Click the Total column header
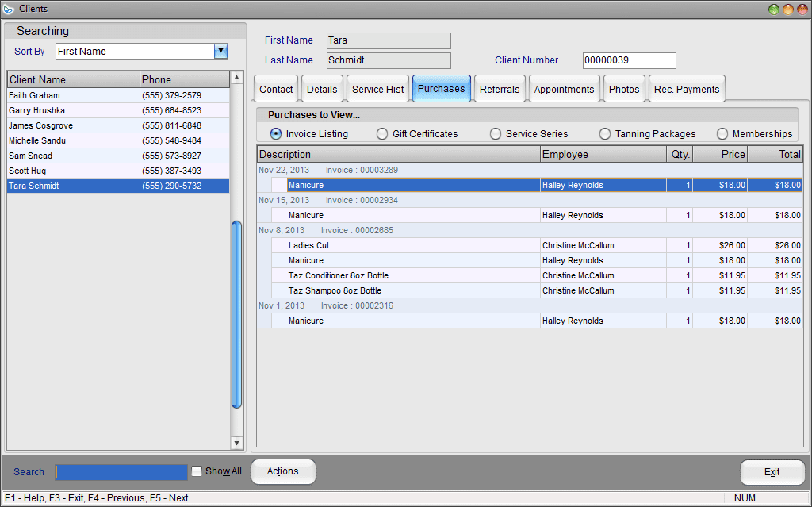The width and height of the screenshot is (812, 507). 776,154
